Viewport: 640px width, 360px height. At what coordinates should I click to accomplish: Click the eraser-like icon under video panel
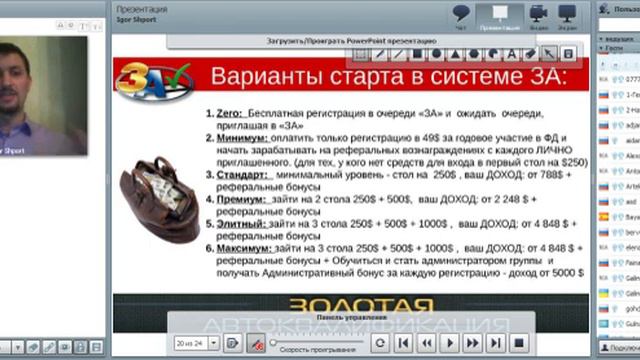[x=33, y=347]
